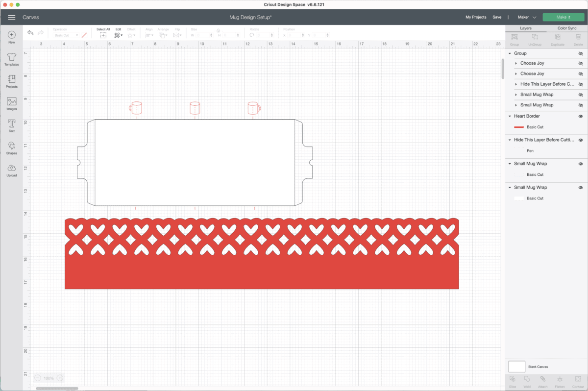Open the Projects sidebar icon
Viewport: 588px width, 391px height.
click(x=12, y=81)
